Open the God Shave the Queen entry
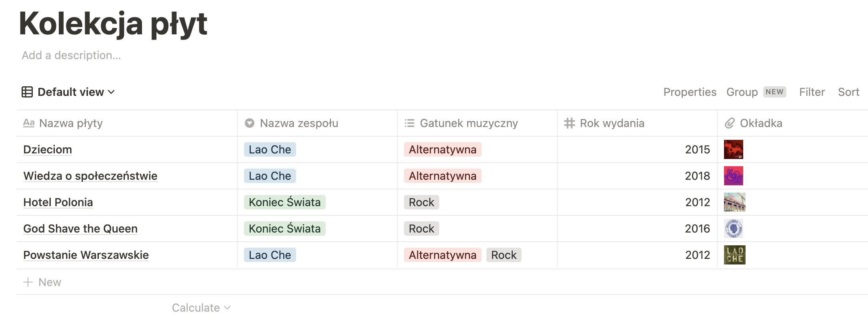 [x=80, y=229]
